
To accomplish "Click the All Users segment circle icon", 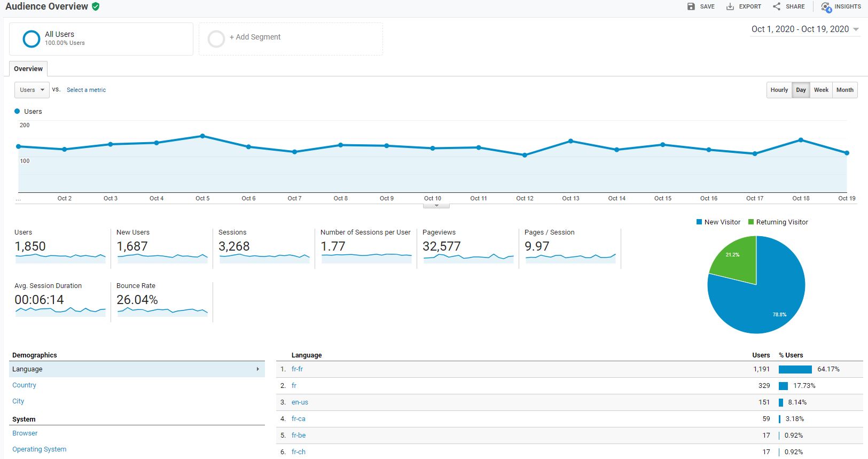I will [x=32, y=38].
